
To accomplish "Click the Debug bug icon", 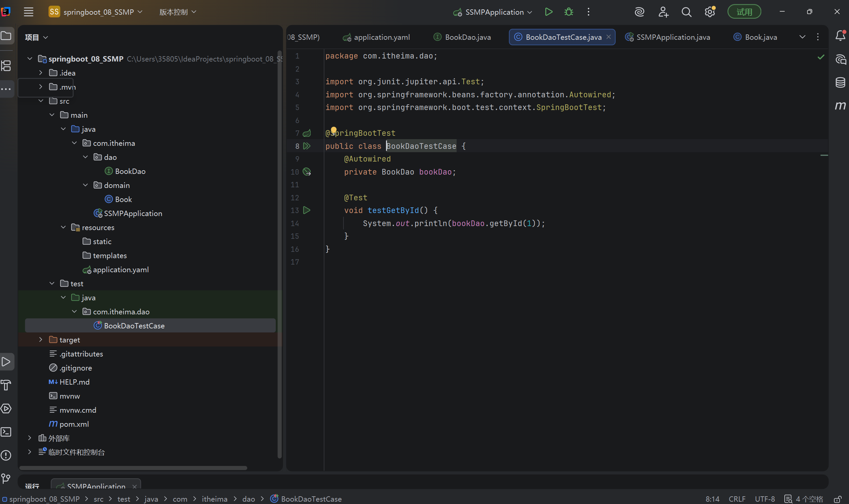I will click(568, 12).
